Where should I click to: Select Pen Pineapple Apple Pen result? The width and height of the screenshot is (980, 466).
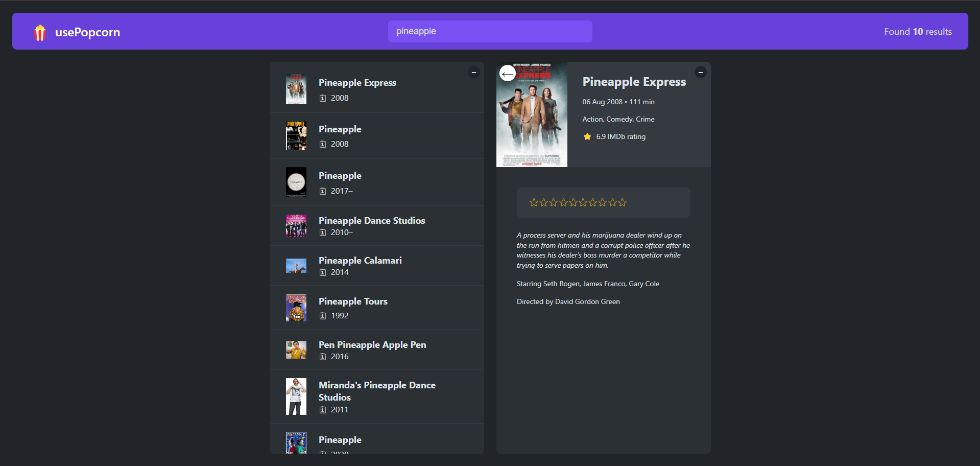(x=377, y=350)
